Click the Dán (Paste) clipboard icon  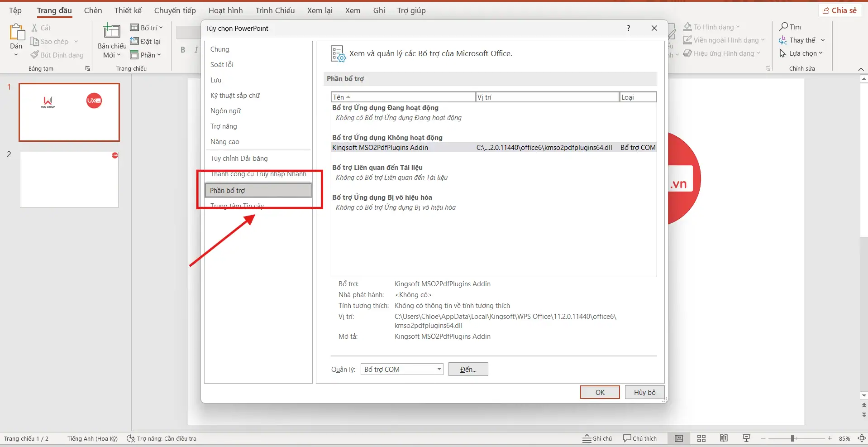pos(16,33)
